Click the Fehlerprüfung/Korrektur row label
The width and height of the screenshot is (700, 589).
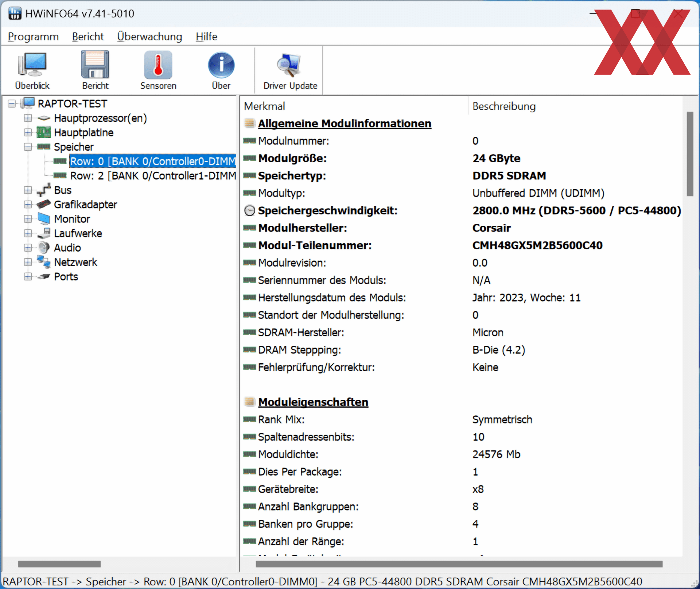tap(316, 367)
